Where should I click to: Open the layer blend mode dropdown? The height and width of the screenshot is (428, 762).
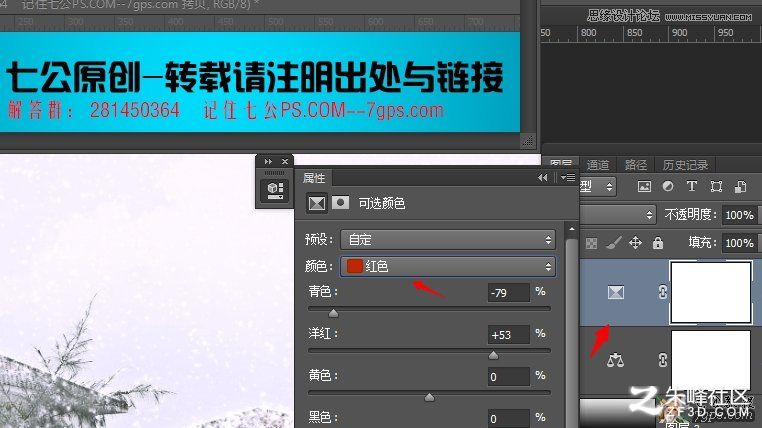618,215
